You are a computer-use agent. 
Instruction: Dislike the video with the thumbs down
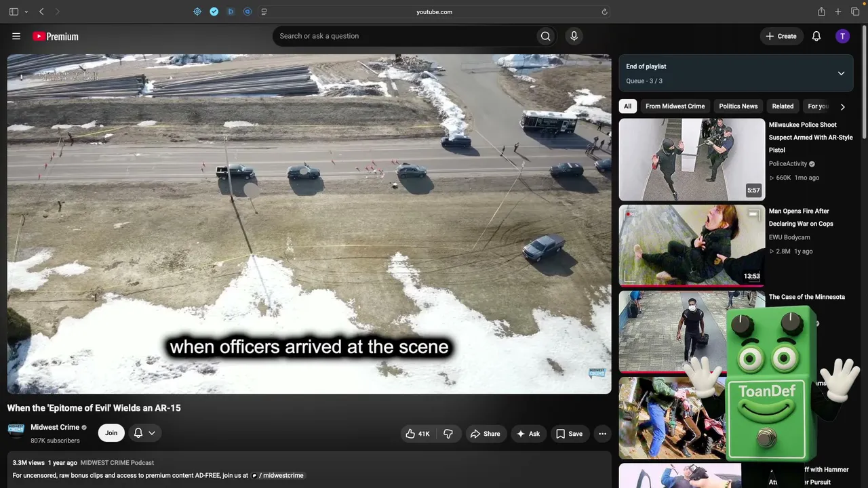(x=448, y=434)
